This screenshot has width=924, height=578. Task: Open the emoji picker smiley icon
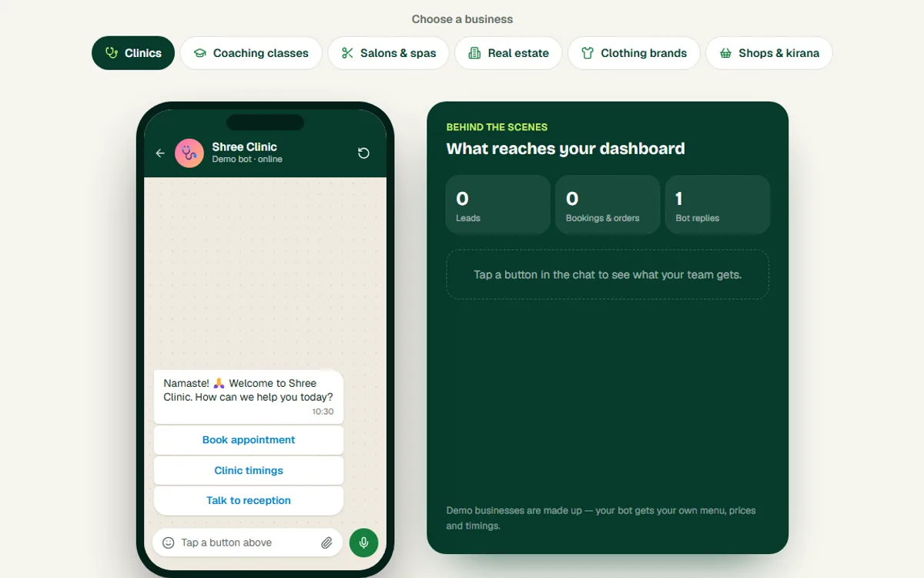[x=169, y=543]
